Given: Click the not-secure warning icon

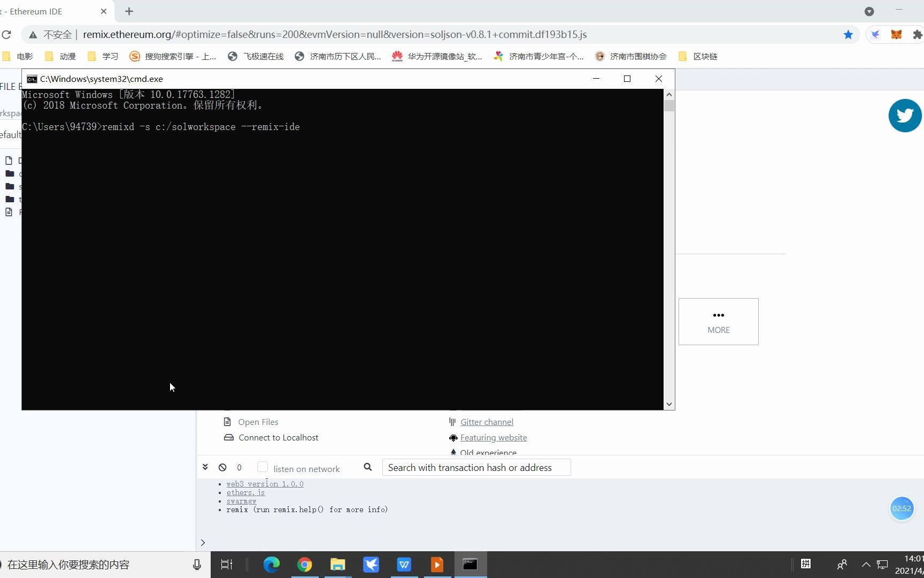Looking at the screenshot, I should click(x=33, y=35).
